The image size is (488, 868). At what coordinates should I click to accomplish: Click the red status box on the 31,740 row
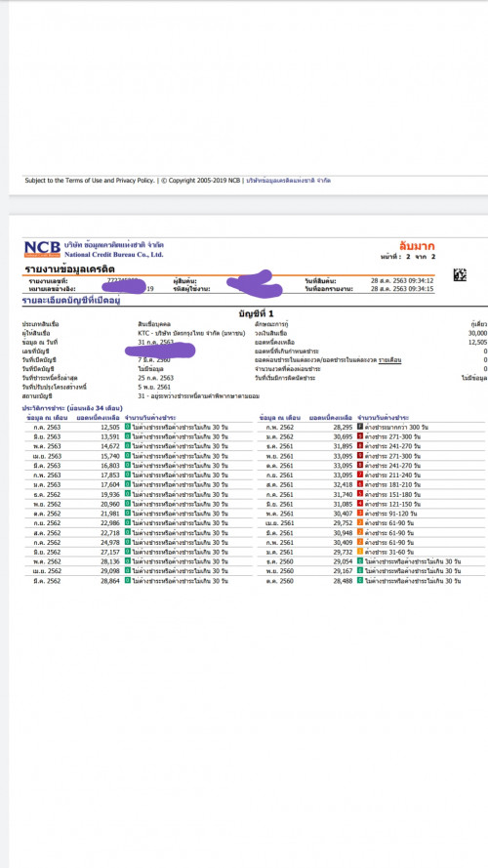[x=359, y=494]
